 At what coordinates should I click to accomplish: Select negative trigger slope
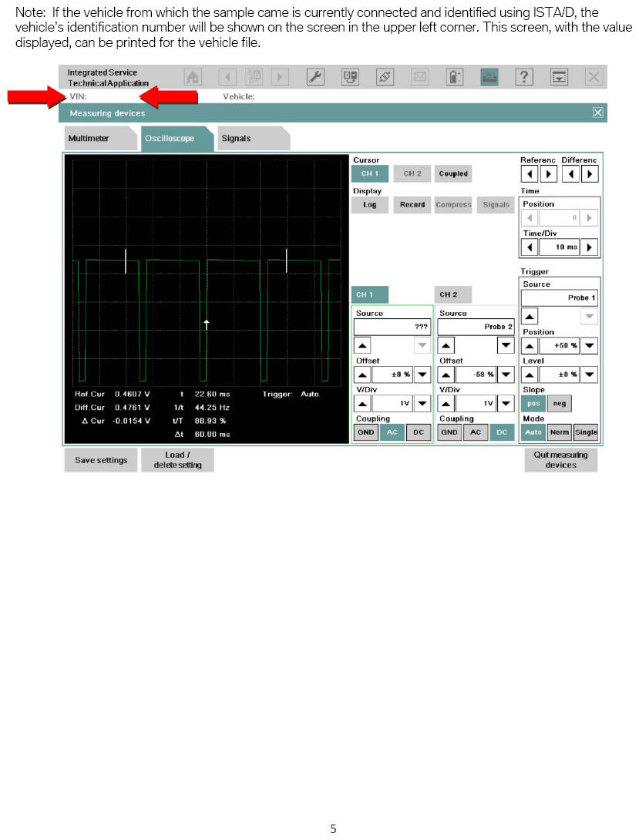point(559,403)
